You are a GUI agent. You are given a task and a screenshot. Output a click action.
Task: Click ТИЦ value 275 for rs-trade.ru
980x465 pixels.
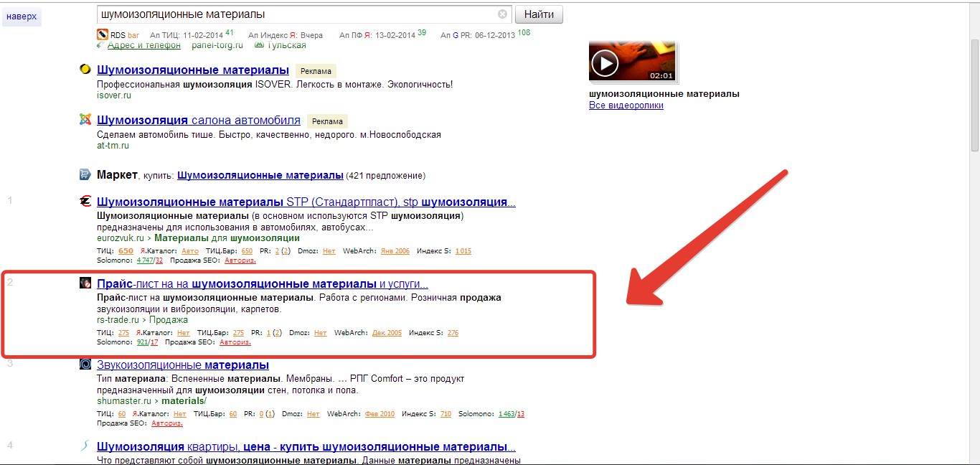coord(124,333)
